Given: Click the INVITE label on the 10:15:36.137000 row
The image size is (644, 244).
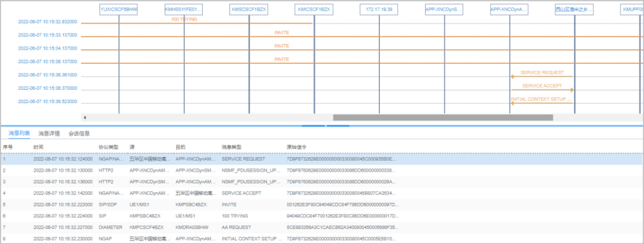Looking at the screenshot, I should 281,60.
